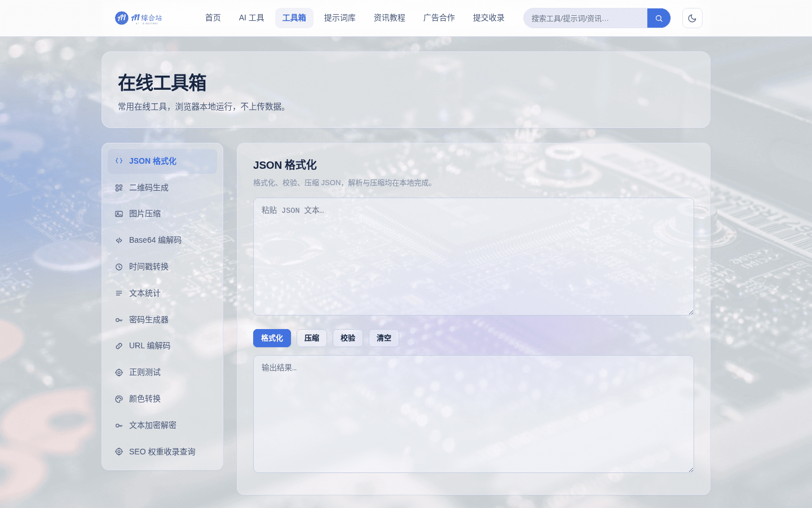Select 时间戳转换 tool label in sidebar
This screenshot has width=812, height=508.
(149, 267)
